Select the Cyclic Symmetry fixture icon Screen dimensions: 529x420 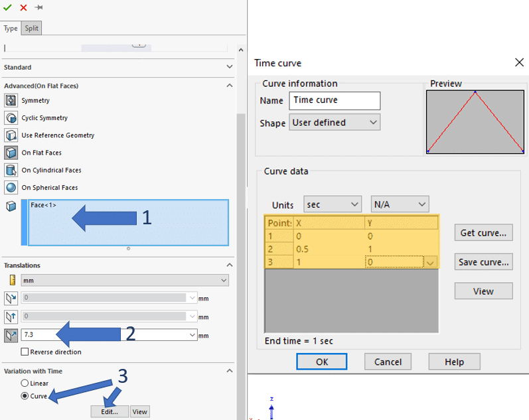pos(11,118)
